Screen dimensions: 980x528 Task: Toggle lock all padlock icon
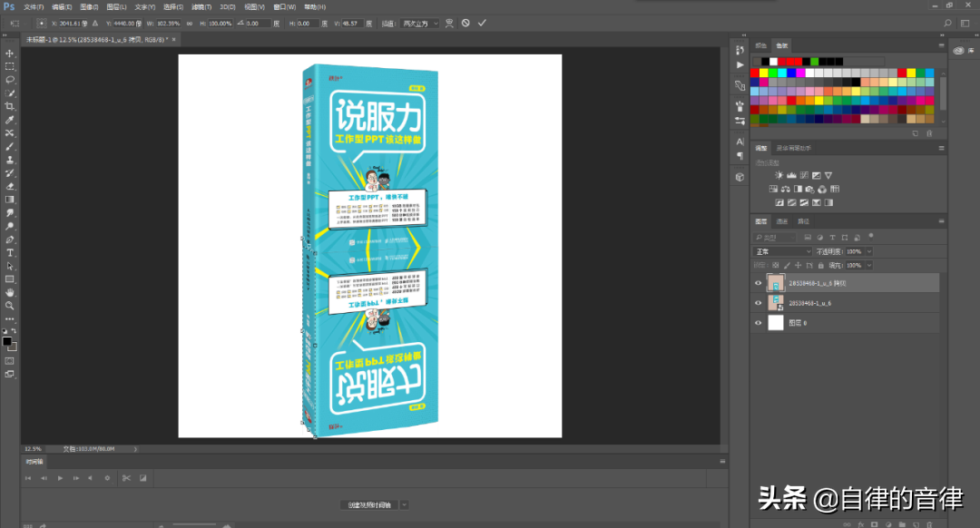click(820, 266)
